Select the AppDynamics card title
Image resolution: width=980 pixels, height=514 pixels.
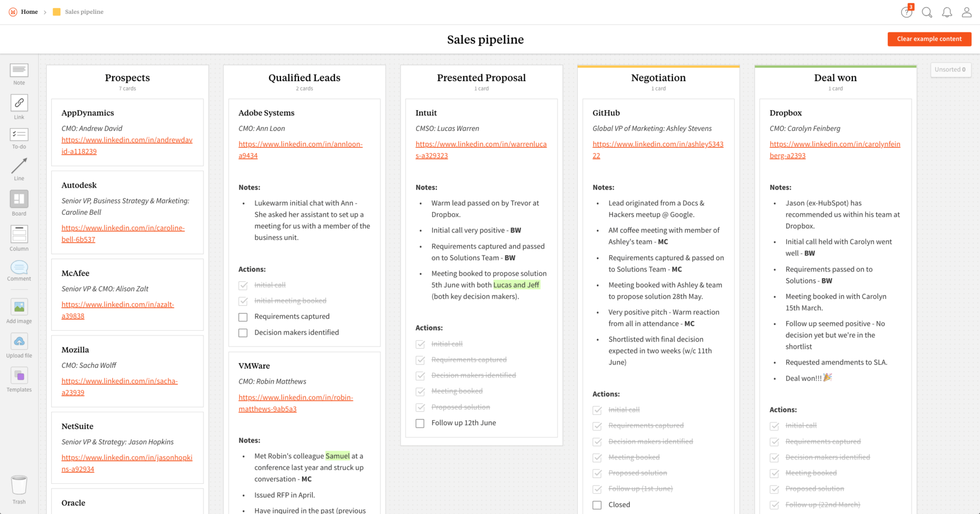(87, 113)
